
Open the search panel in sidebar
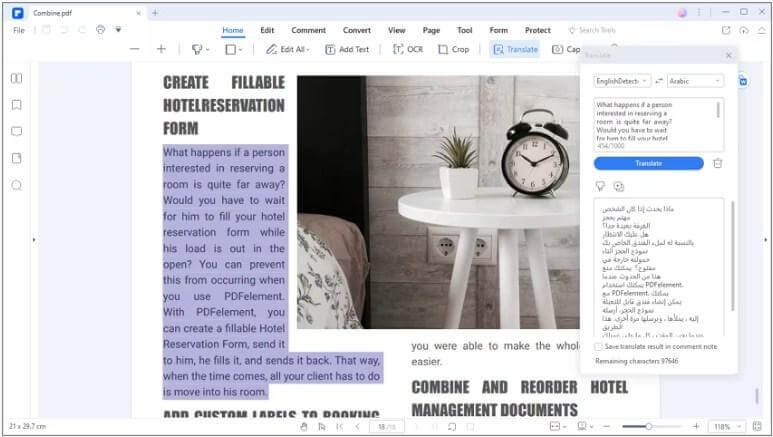point(16,185)
